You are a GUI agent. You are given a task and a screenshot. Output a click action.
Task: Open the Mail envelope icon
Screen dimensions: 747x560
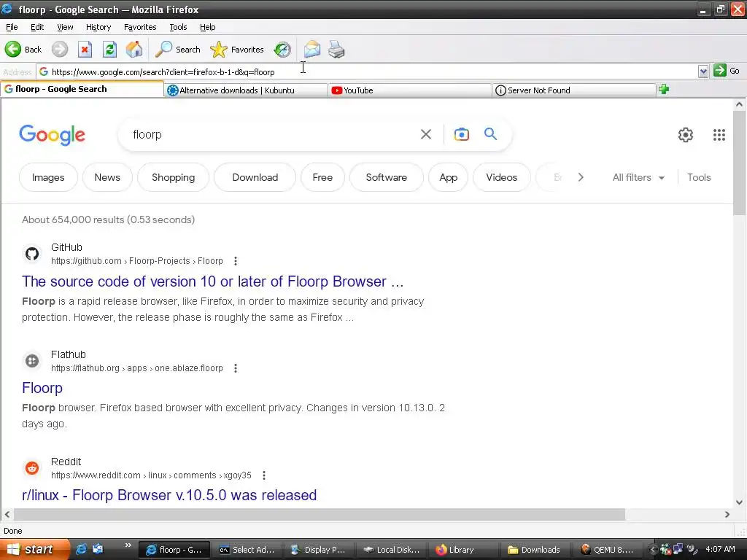312,49
